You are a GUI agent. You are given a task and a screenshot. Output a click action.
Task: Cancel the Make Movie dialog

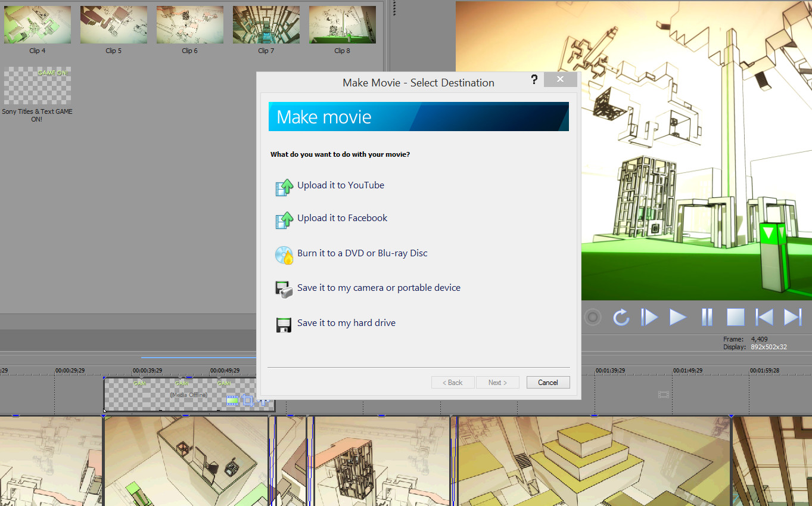coord(547,382)
